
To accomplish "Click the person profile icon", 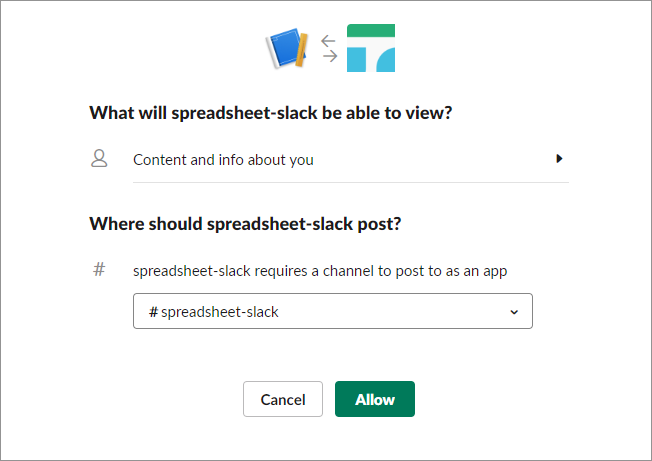I will [x=99, y=158].
